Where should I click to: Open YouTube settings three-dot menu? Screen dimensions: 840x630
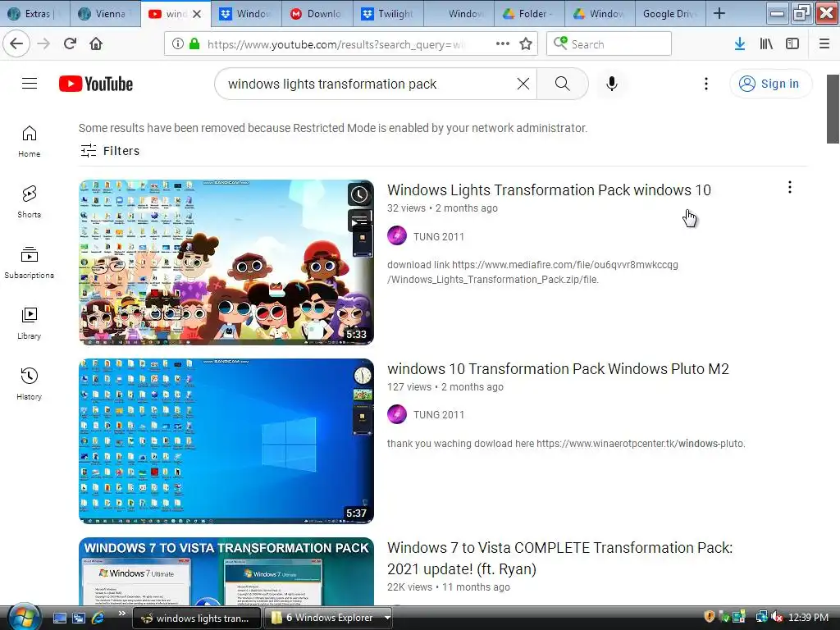[x=706, y=84]
